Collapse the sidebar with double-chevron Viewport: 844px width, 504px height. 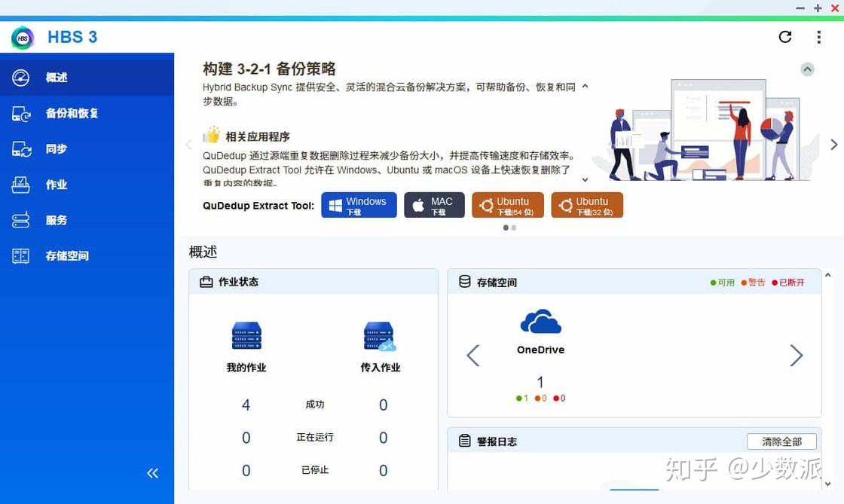[x=153, y=473]
